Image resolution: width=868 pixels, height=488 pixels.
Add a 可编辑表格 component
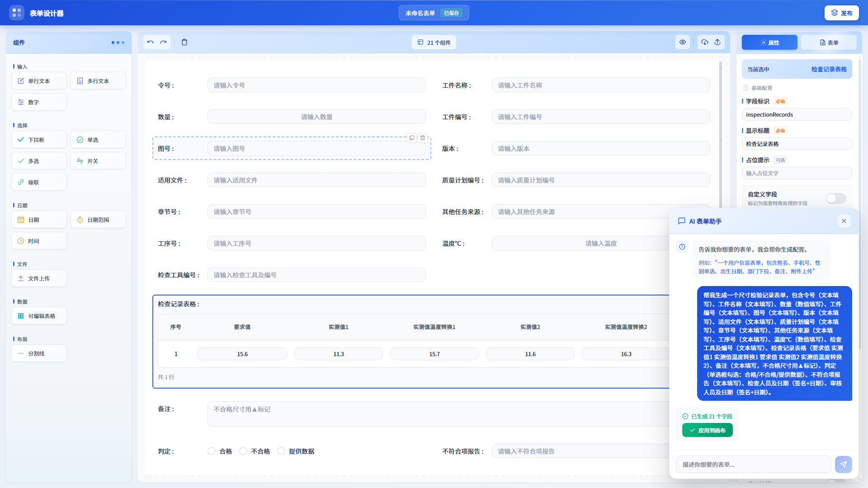39,316
